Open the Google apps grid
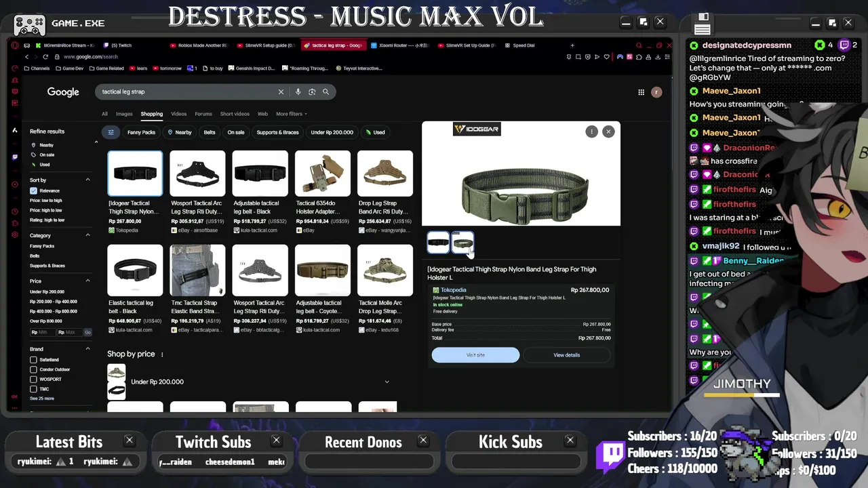The width and height of the screenshot is (868, 488). [x=641, y=92]
